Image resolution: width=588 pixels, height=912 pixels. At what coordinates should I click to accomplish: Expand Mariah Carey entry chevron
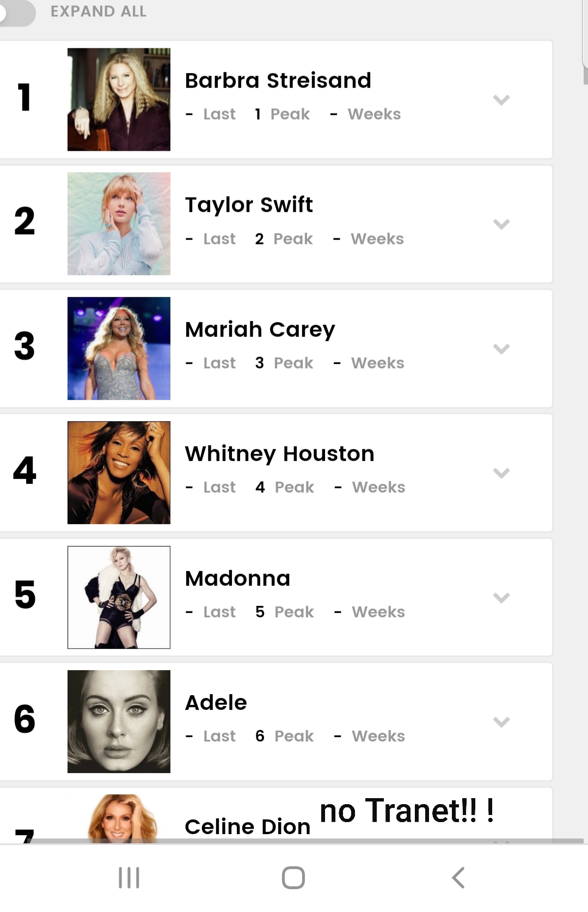[x=501, y=349]
